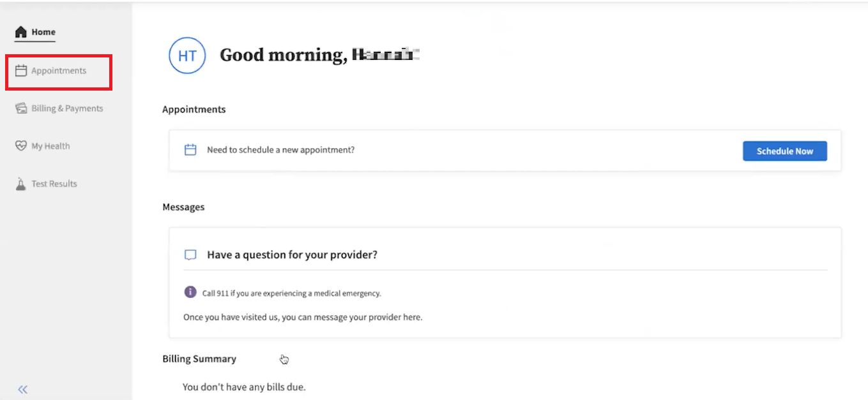This screenshot has width=868, height=400.
Task: Click 'Need to schedule a new appointment?' text
Action: (280, 150)
